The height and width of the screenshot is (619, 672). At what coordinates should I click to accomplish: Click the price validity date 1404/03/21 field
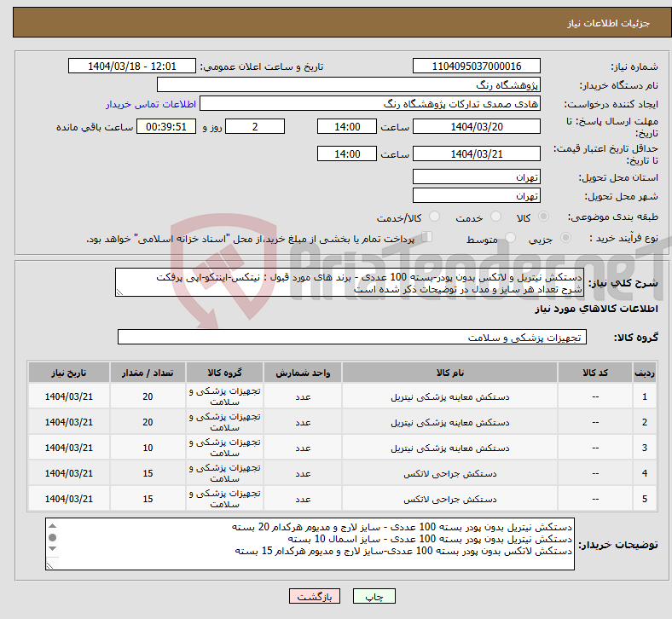476,153
